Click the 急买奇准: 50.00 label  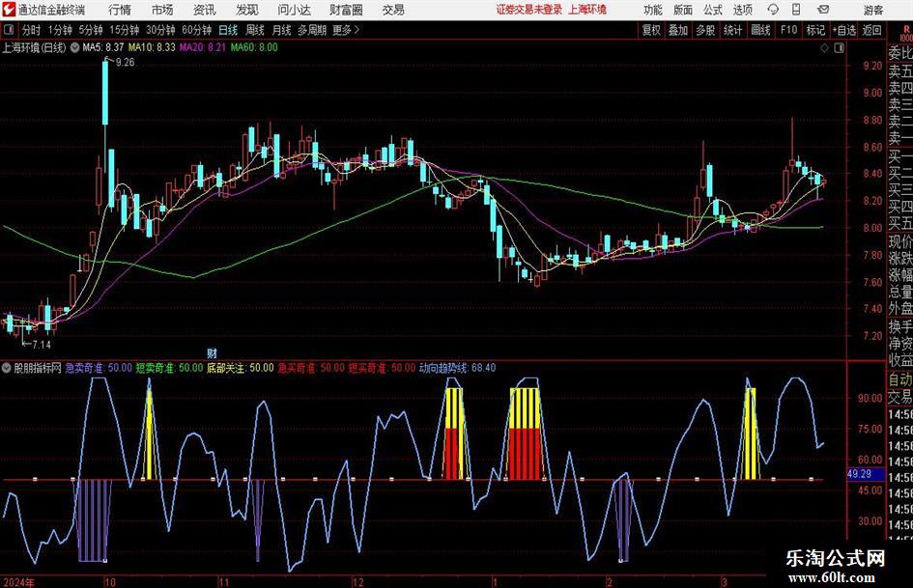pos(311,368)
